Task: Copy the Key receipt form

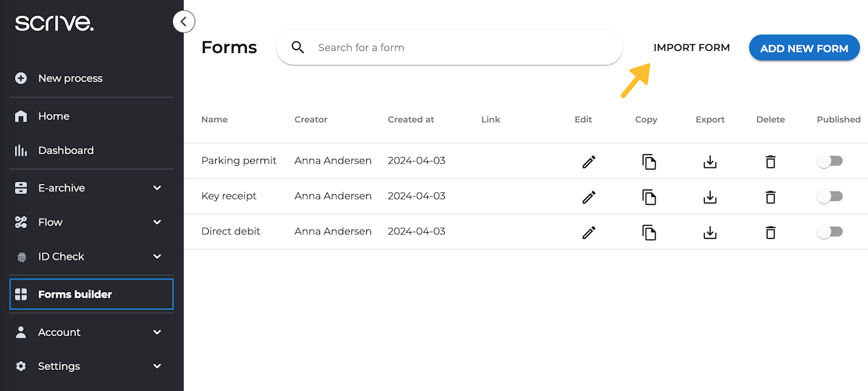Action: [649, 197]
